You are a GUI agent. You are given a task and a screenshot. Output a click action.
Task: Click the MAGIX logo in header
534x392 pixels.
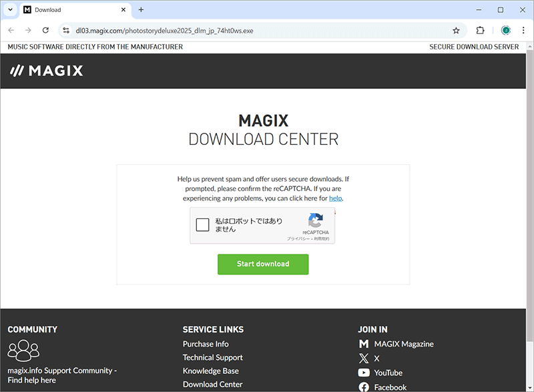[47, 71]
